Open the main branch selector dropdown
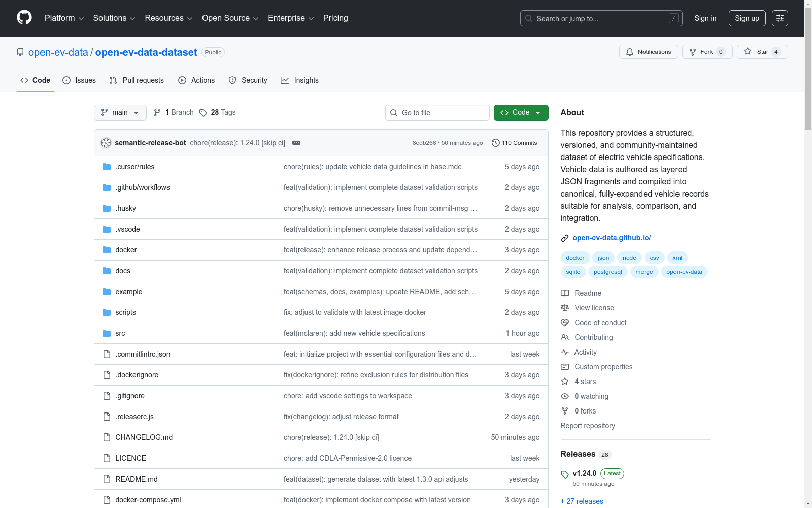 (x=120, y=113)
